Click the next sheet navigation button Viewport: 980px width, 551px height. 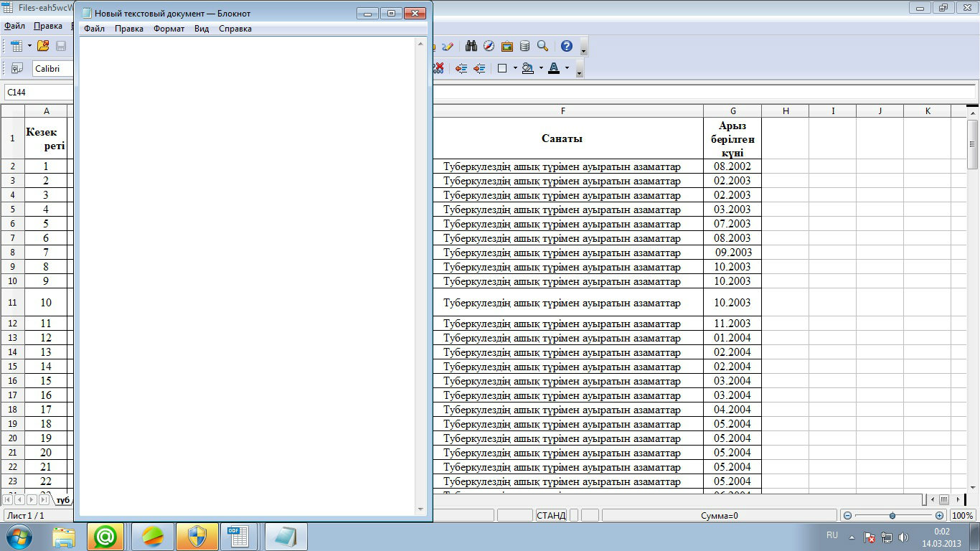pyautogui.click(x=32, y=499)
